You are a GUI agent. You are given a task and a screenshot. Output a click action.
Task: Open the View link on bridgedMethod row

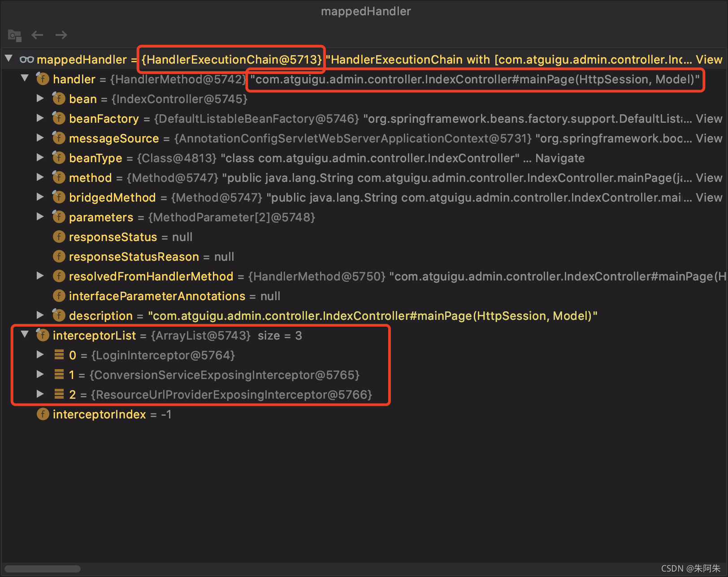709,198
